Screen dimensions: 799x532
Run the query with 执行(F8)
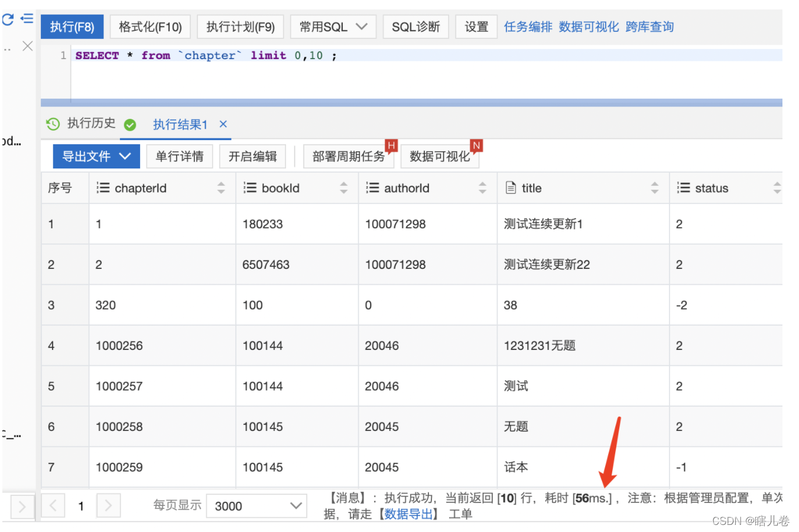pyautogui.click(x=72, y=27)
